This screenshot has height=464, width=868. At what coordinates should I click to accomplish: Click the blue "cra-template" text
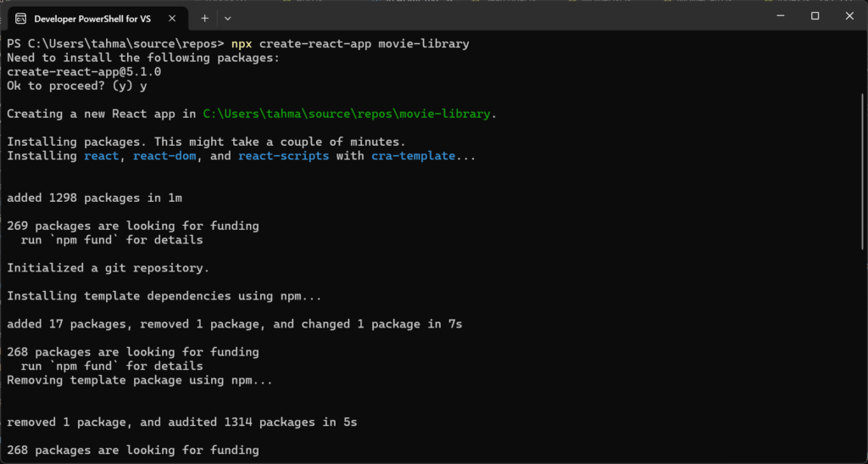click(x=413, y=156)
